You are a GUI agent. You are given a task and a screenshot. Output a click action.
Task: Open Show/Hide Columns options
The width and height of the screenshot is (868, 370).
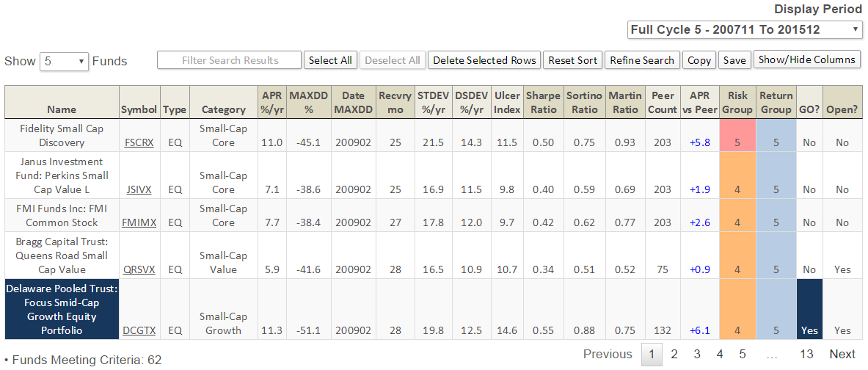pyautogui.click(x=806, y=60)
